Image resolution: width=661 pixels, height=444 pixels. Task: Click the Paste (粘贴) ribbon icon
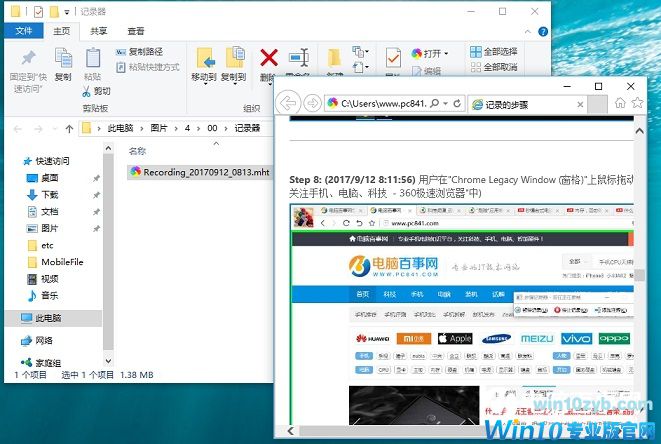coord(93,58)
